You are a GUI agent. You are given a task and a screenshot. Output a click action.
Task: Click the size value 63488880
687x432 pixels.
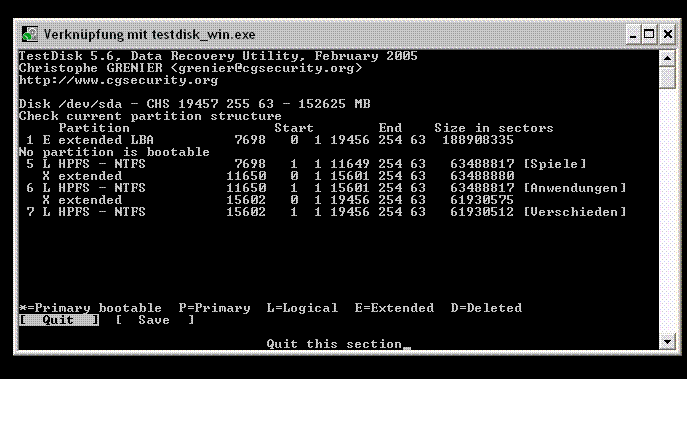pos(482,176)
